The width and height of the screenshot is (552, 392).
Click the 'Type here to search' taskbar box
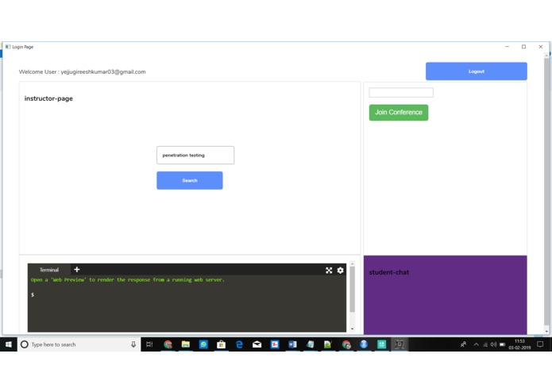[x=79, y=344]
